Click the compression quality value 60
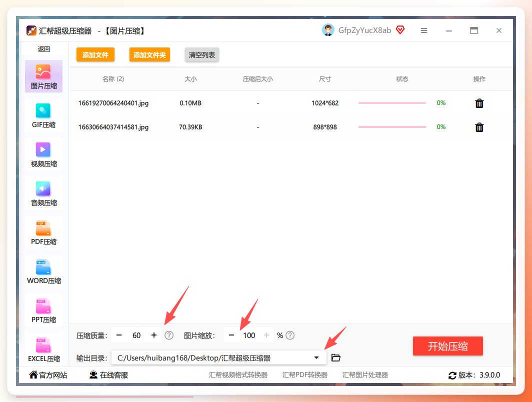532x402 pixels. (136, 335)
